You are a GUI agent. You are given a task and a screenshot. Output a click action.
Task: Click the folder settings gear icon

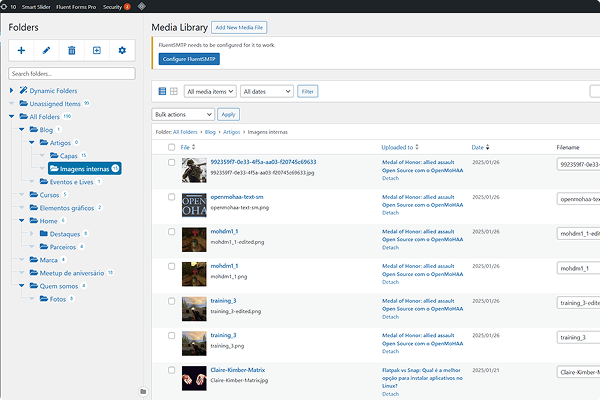pos(122,50)
